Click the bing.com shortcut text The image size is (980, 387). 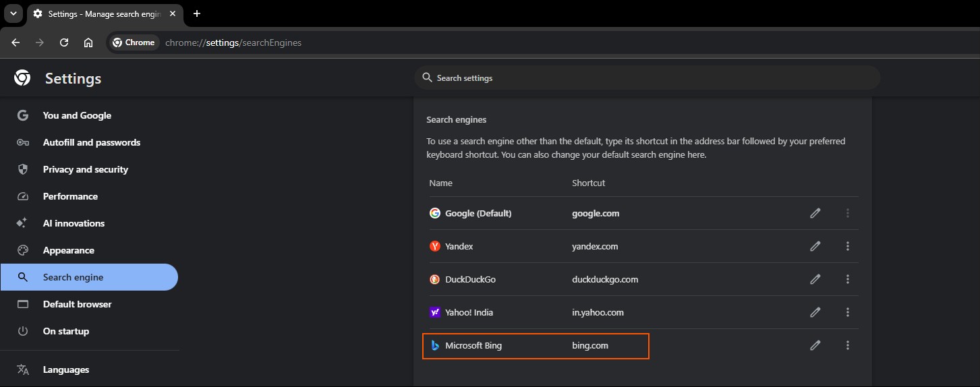pos(590,345)
